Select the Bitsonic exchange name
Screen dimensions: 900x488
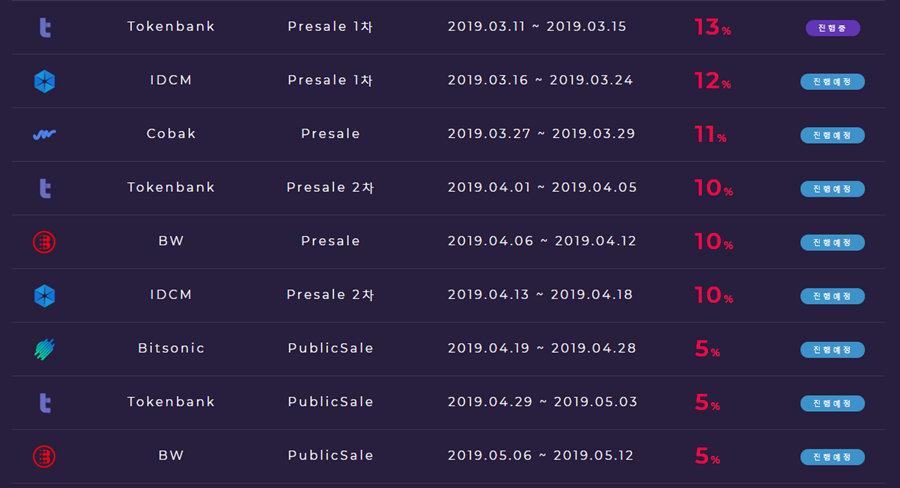(171, 348)
